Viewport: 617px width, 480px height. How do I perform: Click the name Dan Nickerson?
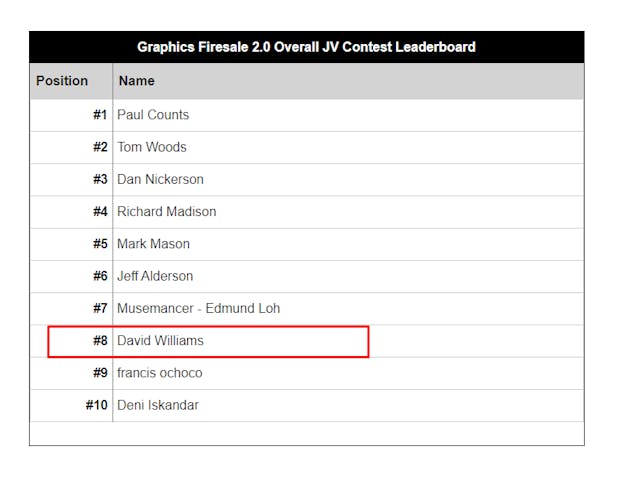160,179
